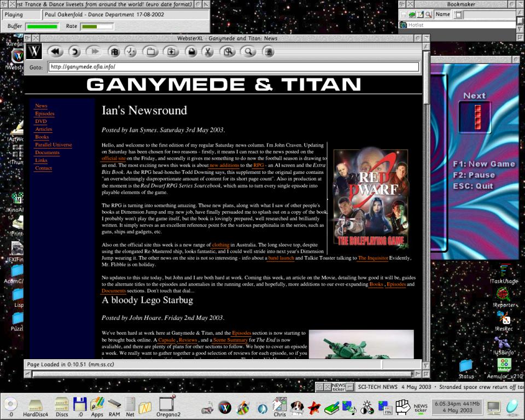Click the last toolbar button in WebsterXL
Screen dimensions: 525x420
(268, 51)
